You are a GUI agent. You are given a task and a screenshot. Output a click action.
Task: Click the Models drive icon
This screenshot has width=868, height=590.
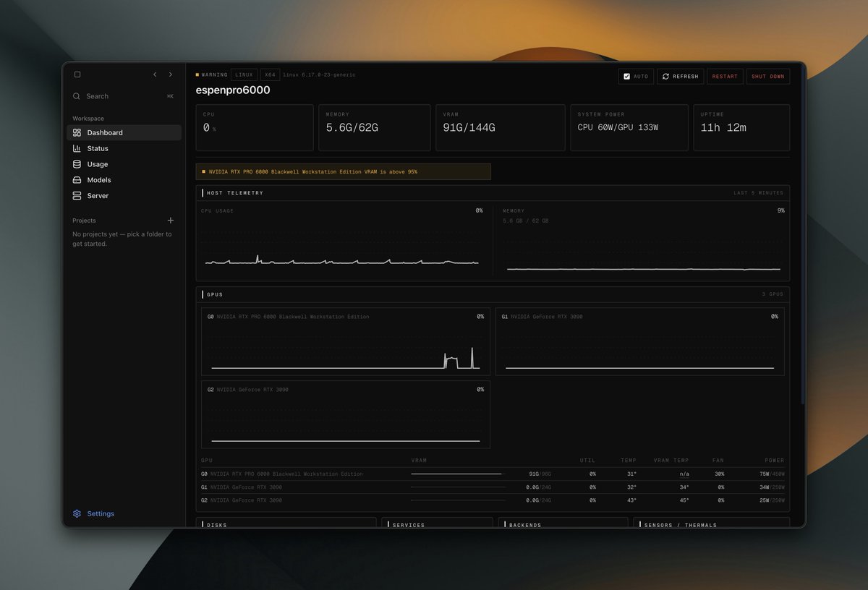(x=77, y=180)
